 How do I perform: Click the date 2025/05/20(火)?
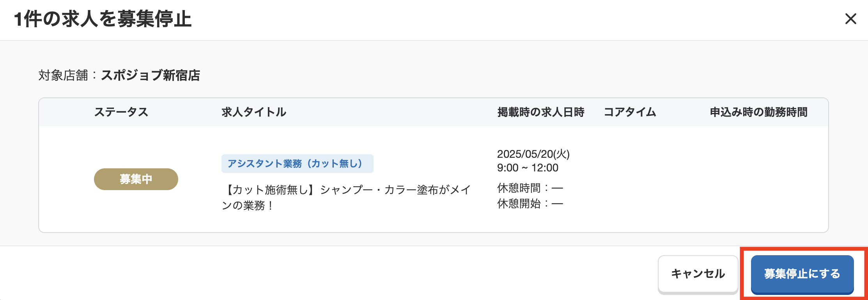pyautogui.click(x=534, y=154)
